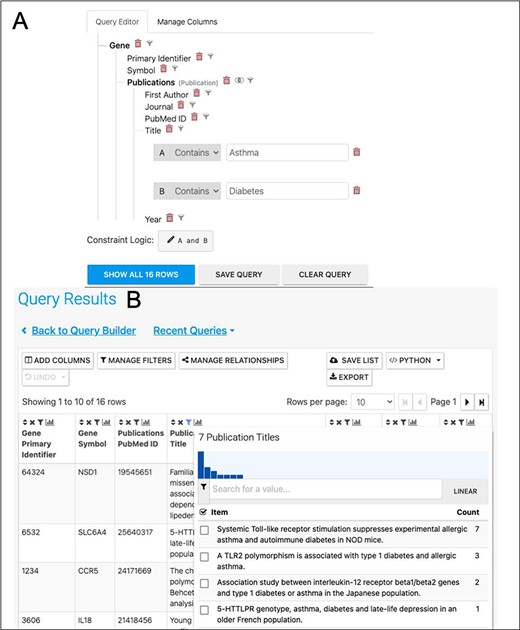This screenshot has height=630, width=520.
Task: Open MANAGE FILTERS
Action: pos(136,360)
